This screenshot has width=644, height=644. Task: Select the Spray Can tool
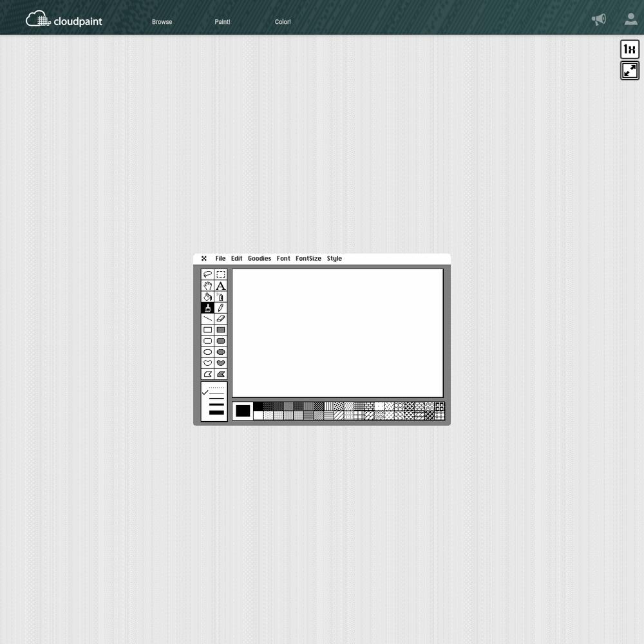pyautogui.click(x=220, y=296)
